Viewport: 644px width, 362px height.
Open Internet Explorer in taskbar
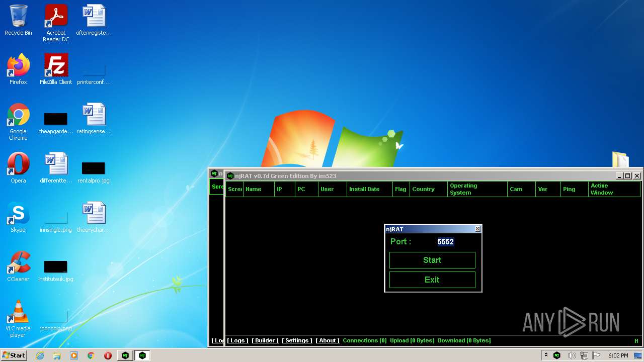[x=40, y=355]
